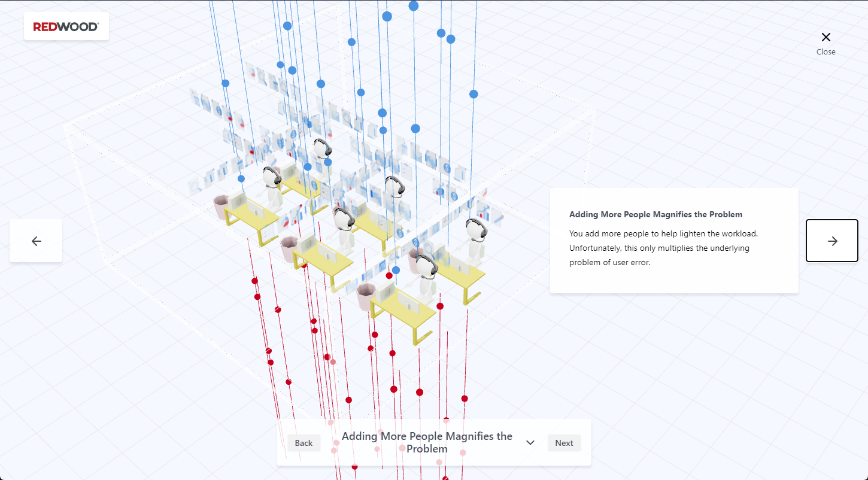Go to previous scene via left arrow
The width and height of the screenshot is (868, 480).
pos(36,241)
